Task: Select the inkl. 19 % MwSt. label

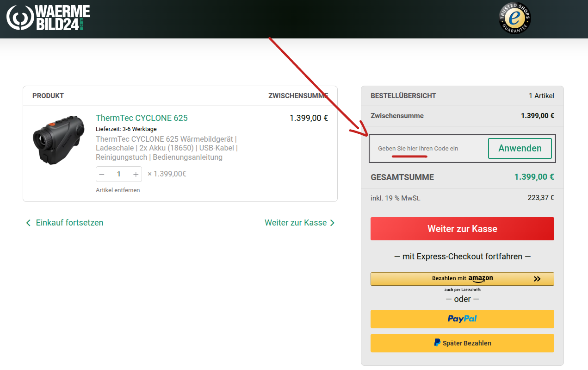Action: click(x=396, y=198)
